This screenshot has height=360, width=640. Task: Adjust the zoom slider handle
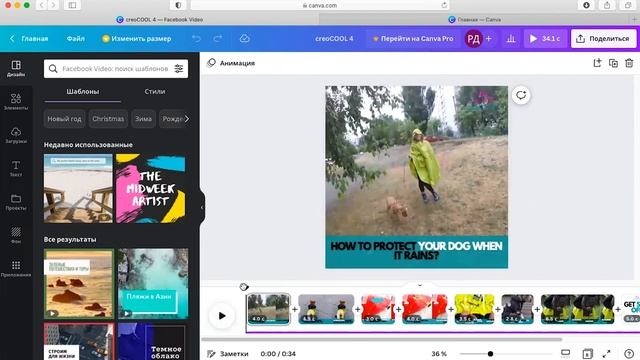coord(490,354)
